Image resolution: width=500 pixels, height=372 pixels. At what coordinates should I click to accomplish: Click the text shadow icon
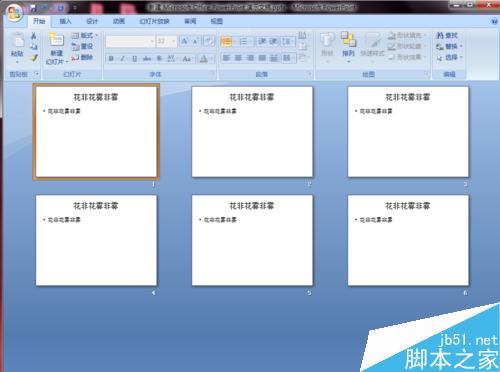pos(159,59)
